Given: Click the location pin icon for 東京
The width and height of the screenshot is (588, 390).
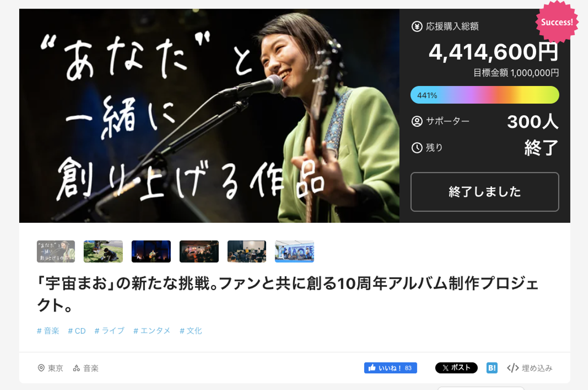Looking at the screenshot, I should tap(41, 368).
